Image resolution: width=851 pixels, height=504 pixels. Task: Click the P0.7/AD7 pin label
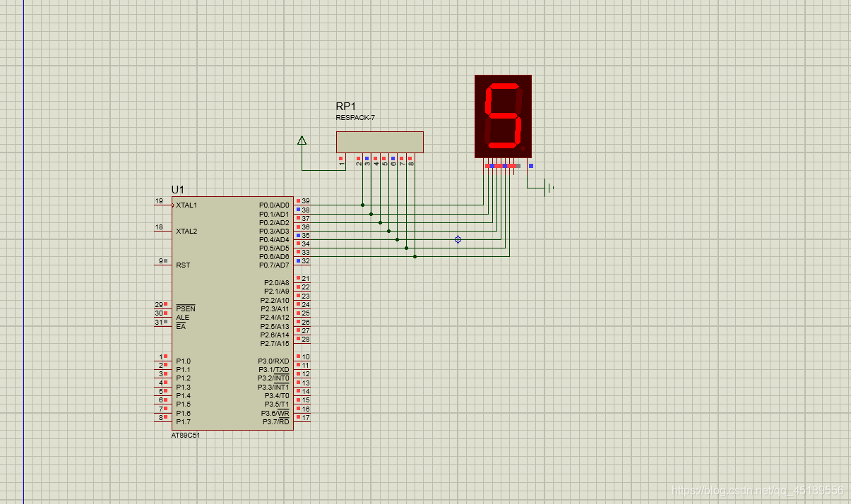[274, 265]
